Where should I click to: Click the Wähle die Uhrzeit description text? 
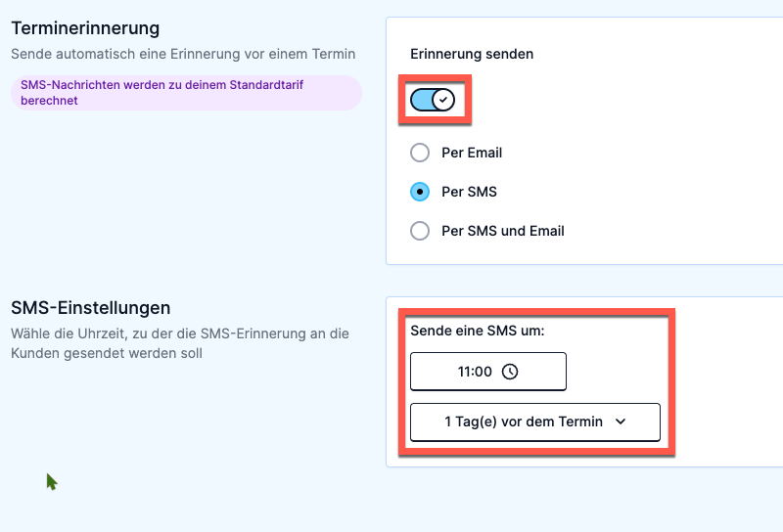[180, 343]
